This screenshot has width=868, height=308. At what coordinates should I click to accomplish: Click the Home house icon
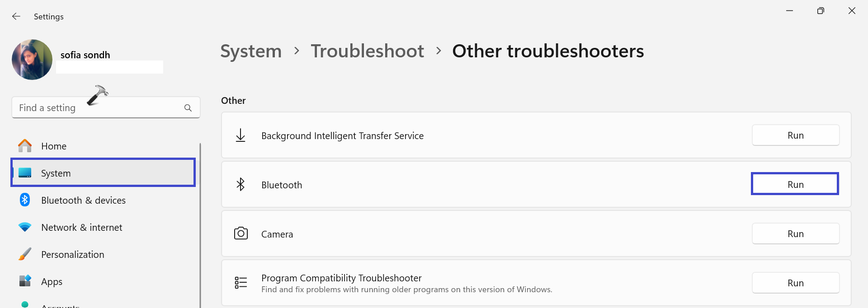(25, 146)
